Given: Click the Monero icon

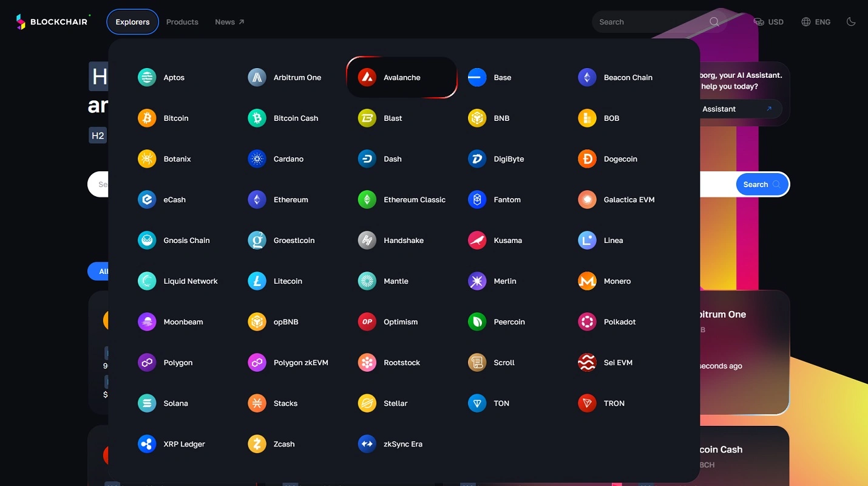Looking at the screenshot, I should click(x=587, y=281).
